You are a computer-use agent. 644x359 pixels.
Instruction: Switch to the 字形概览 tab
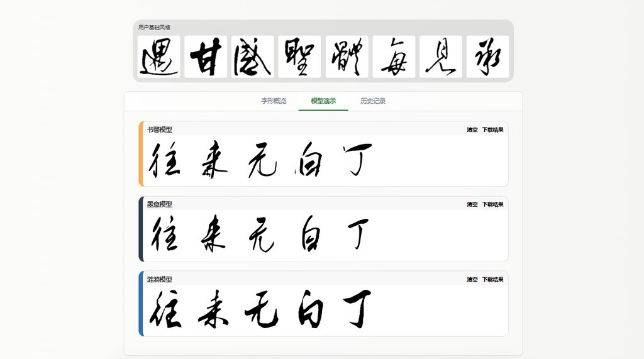(274, 101)
